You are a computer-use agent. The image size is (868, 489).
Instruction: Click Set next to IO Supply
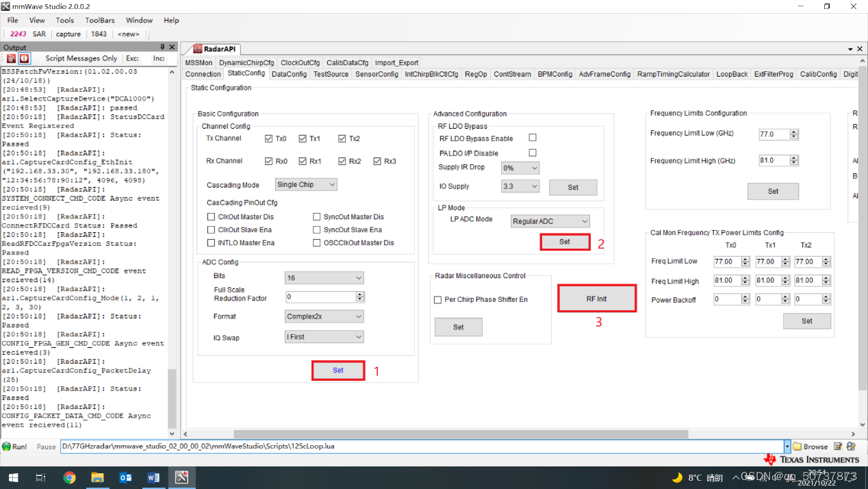573,187
